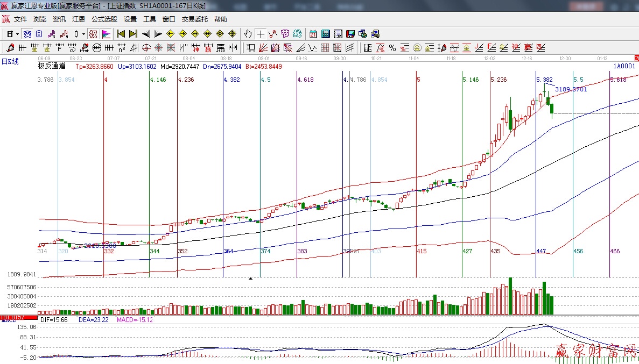Click the black right arrow icon
Viewport: 639px width, 364px height.
[158, 34]
